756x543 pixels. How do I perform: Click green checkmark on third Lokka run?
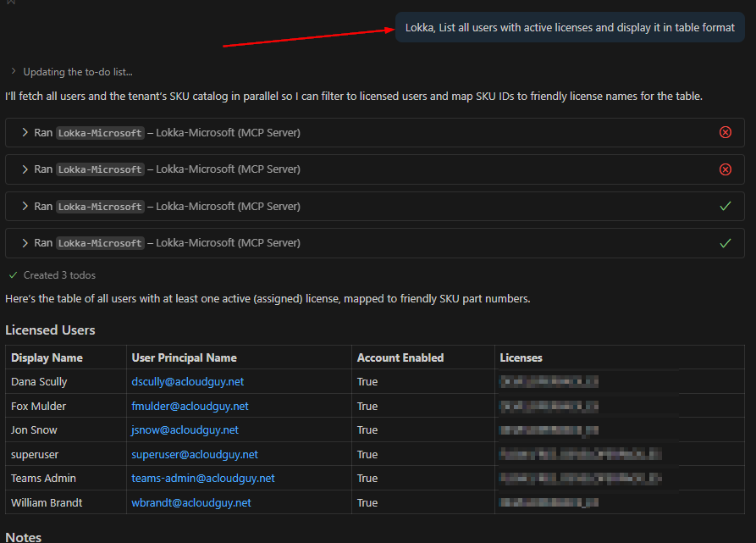[725, 207]
